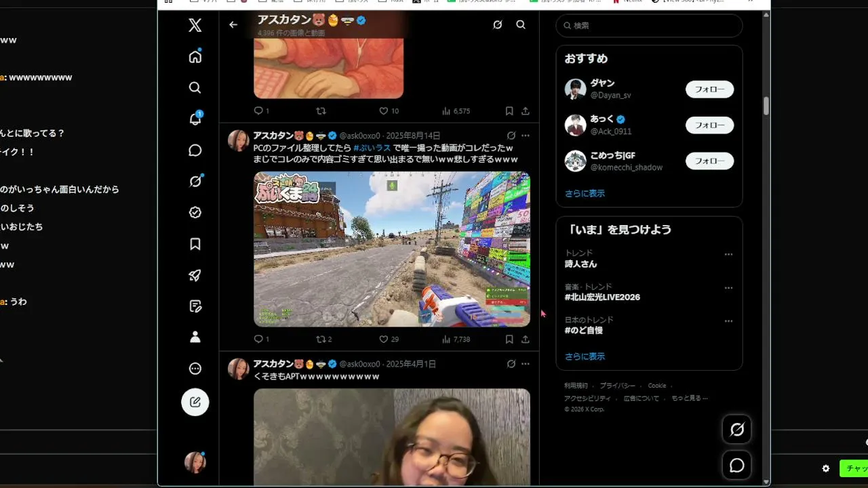
Task: View analytics showing 6,575 views
Action: (x=456, y=110)
